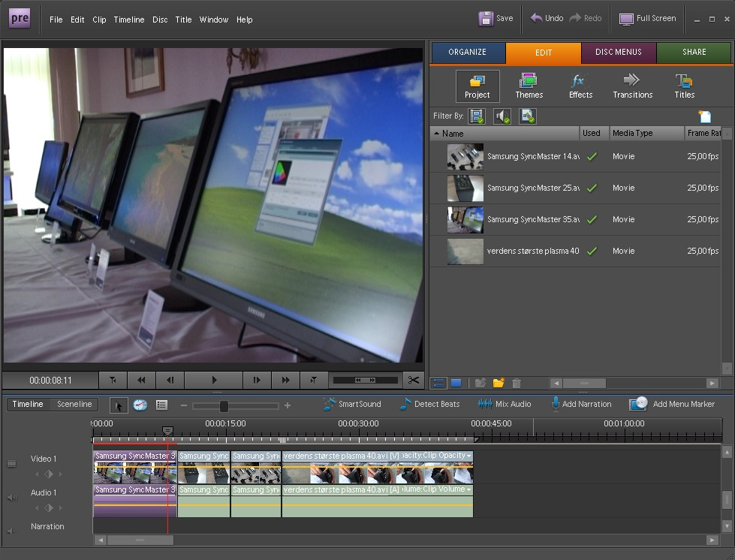
Task: Switch to the Disc Menus tab
Action: [x=618, y=53]
